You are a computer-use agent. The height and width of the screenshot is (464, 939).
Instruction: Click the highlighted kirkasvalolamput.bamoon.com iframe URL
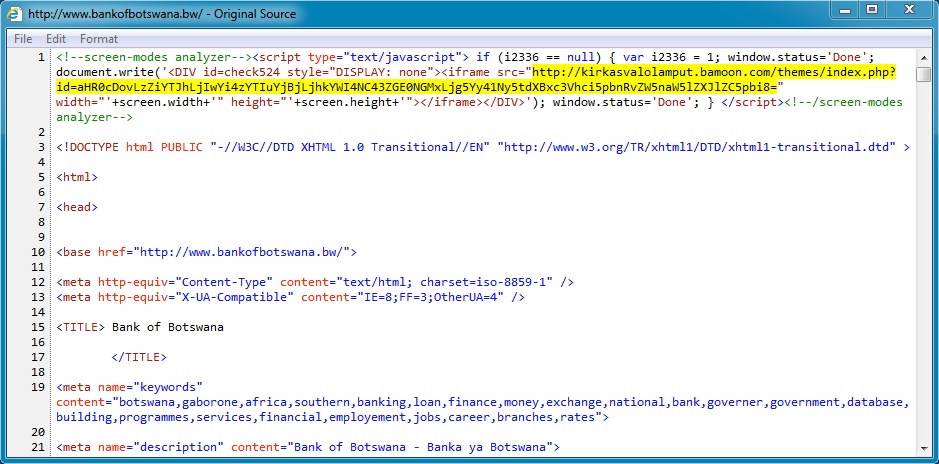713,72
